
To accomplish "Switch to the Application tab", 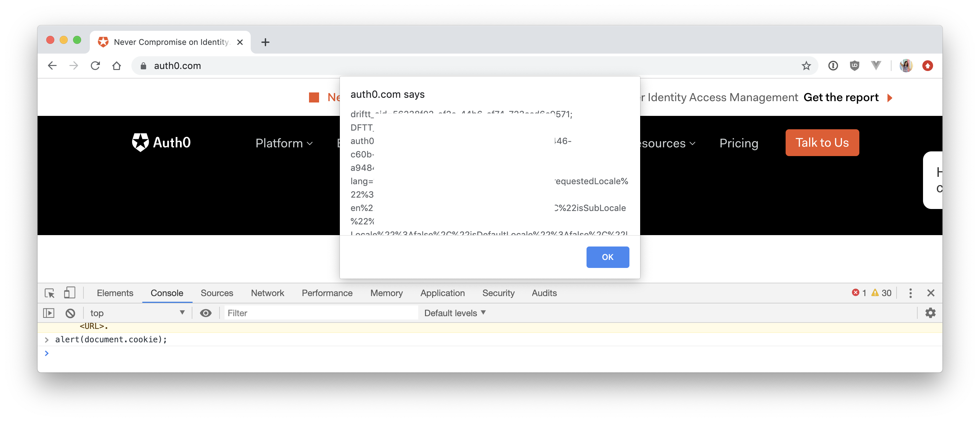I will point(442,293).
